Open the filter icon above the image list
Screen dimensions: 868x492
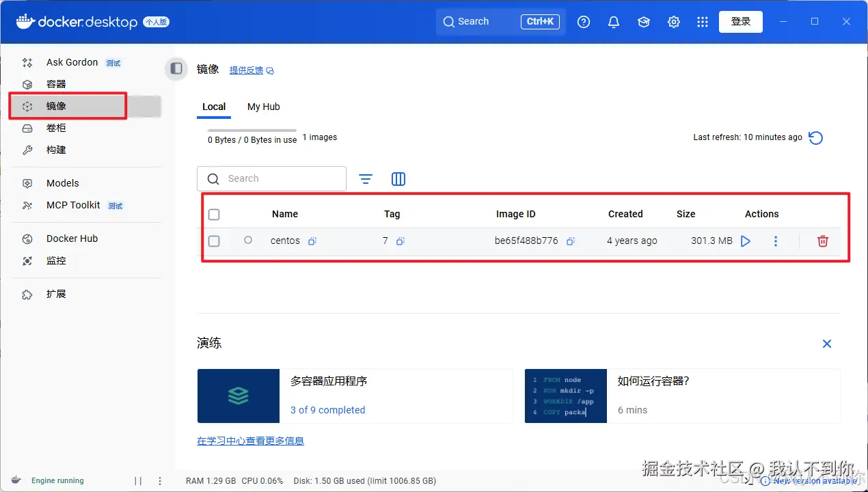pos(366,178)
